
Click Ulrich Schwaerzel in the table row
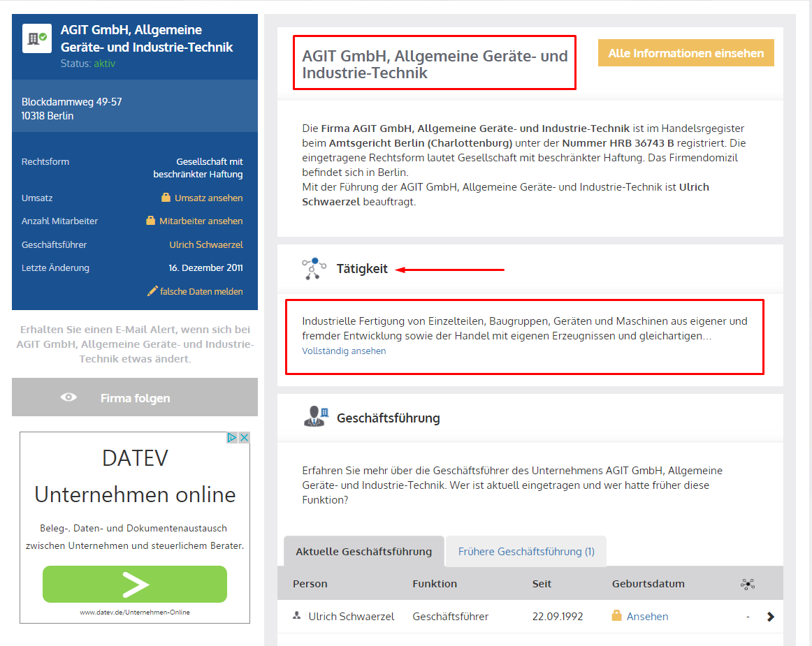click(x=351, y=617)
